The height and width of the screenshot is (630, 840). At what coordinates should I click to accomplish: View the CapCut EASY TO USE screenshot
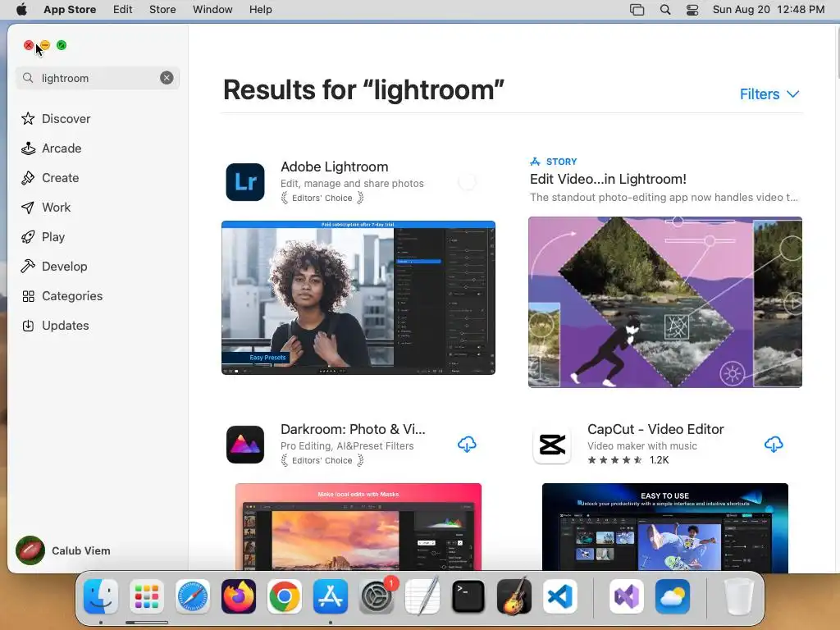tap(664, 527)
